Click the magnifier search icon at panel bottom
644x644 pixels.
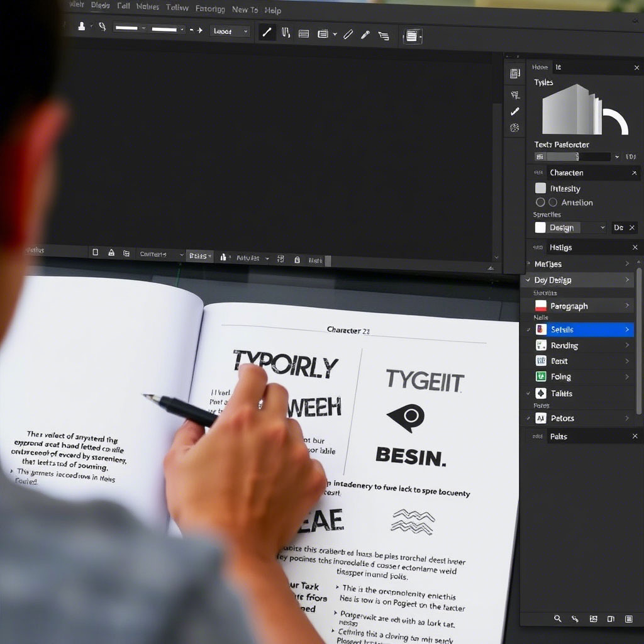tap(557, 619)
